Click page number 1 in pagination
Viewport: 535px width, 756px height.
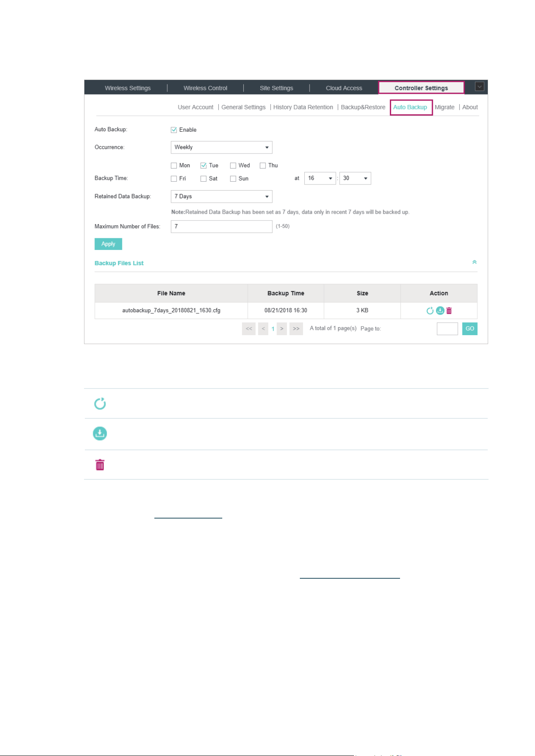[x=273, y=329]
